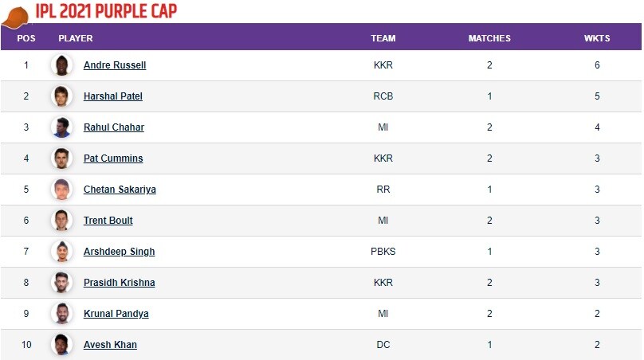Click Chetan Sakariya's player photo

click(x=61, y=190)
